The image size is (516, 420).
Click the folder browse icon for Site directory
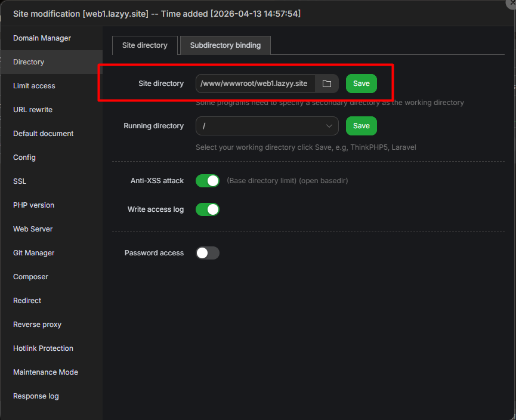(x=327, y=84)
